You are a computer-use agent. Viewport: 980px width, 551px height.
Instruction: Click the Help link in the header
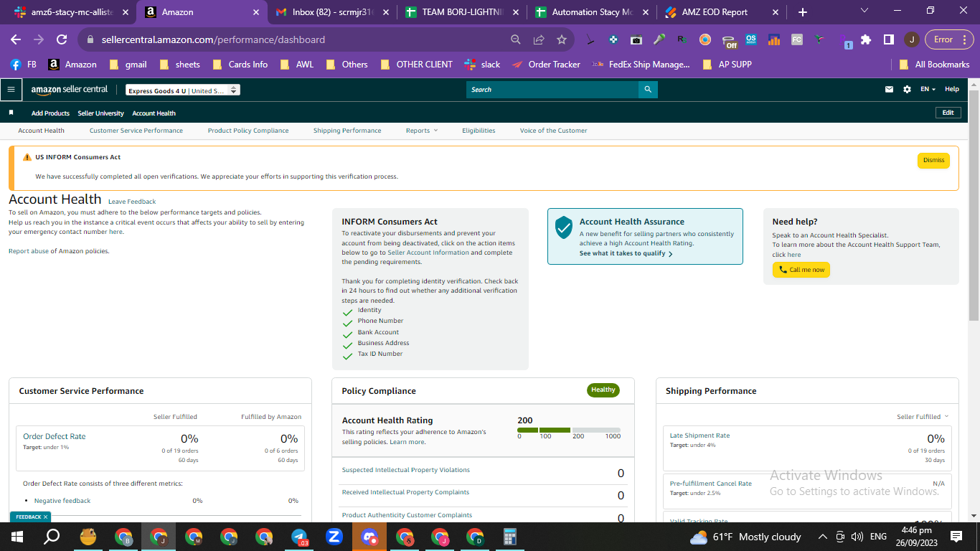click(x=951, y=90)
